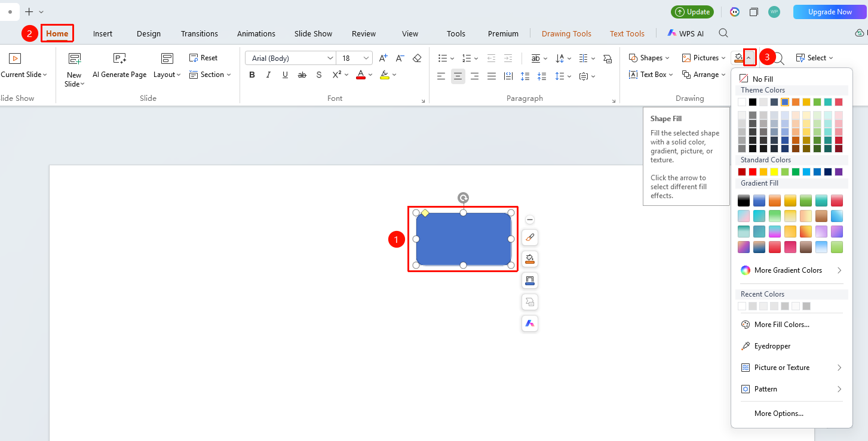Select the blue rounded rectangle shape

coord(464,239)
